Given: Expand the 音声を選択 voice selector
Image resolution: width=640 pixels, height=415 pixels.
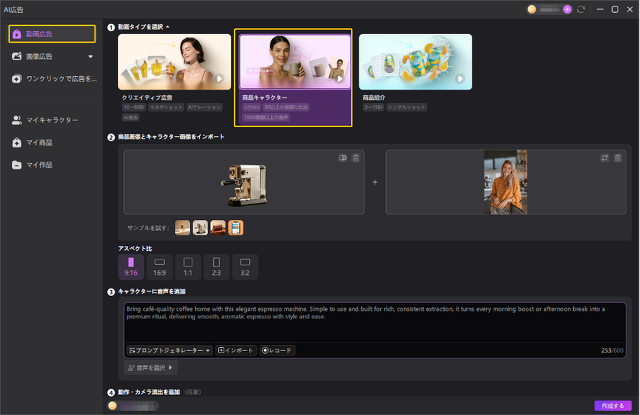Looking at the screenshot, I should (x=150, y=368).
